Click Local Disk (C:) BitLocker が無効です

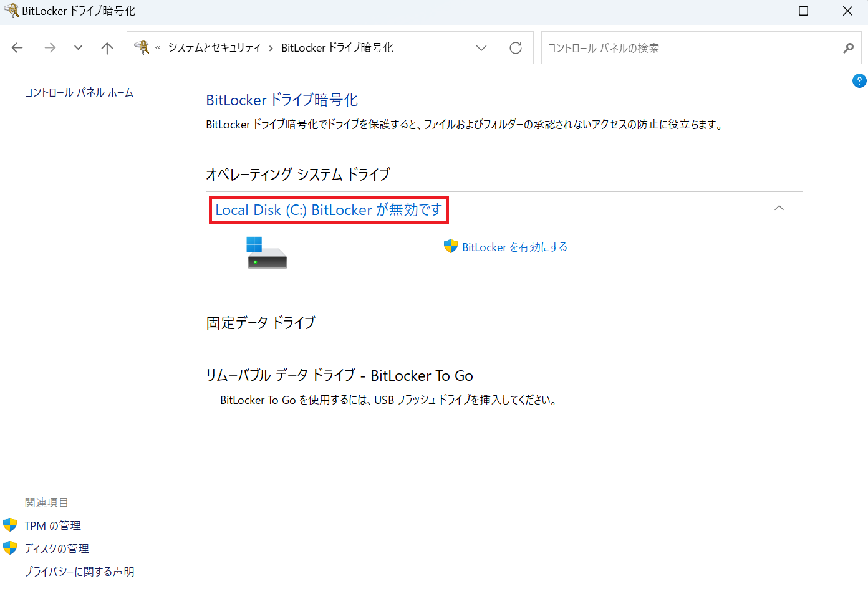point(329,210)
